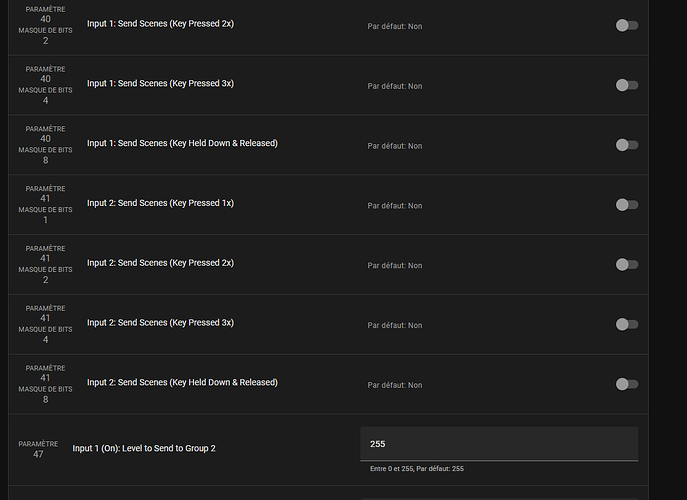Click Paramètre 41 masque de bits 1 identifier
Image resolution: width=687 pixels, height=500 pixels.
tap(45, 204)
